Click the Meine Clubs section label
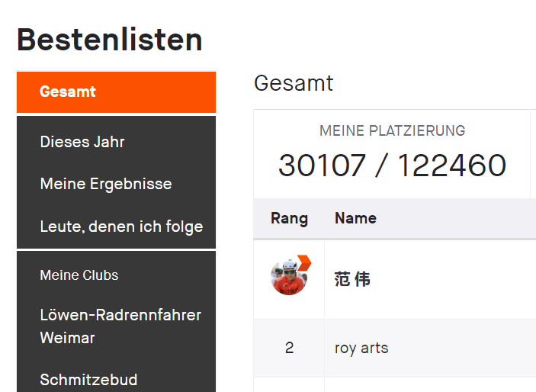 pos(79,275)
